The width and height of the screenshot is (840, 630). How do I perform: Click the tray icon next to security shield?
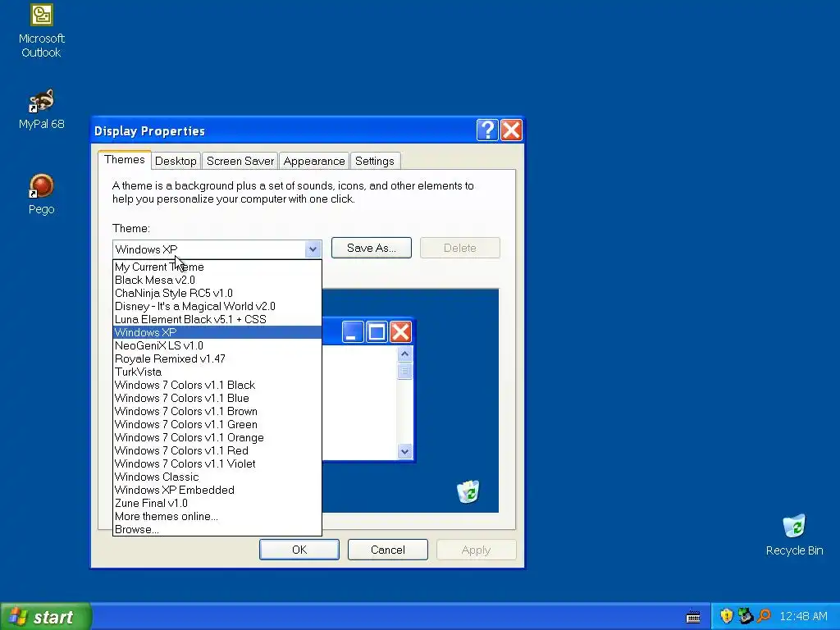pos(745,616)
